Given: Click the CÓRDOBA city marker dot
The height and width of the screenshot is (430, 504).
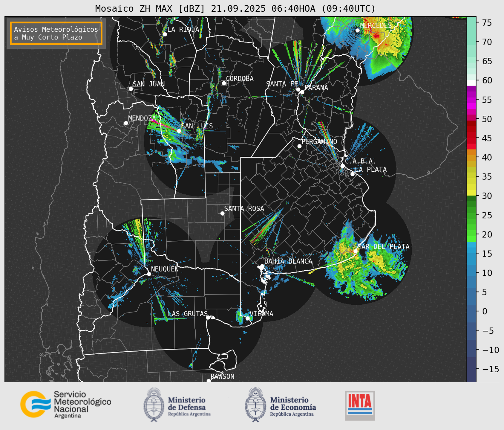Looking at the screenshot, I should click(224, 83).
